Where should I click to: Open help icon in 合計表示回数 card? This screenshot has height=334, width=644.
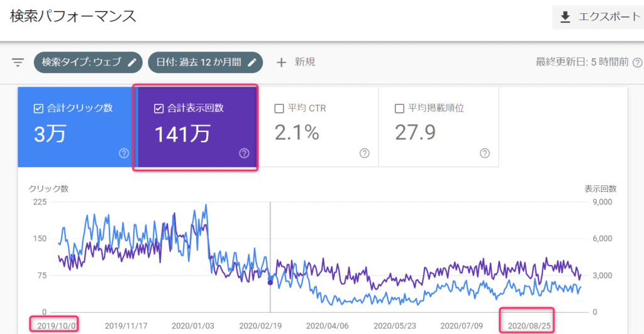(244, 153)
